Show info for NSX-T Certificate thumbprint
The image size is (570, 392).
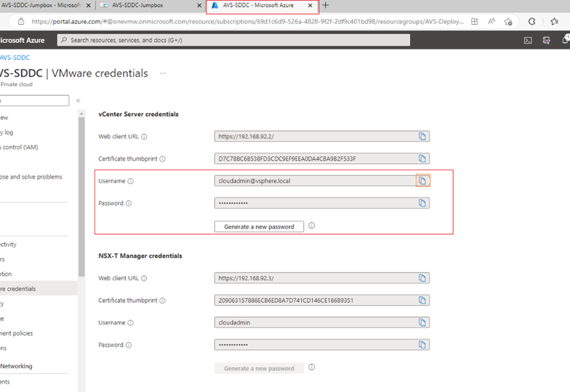[163, 301]
